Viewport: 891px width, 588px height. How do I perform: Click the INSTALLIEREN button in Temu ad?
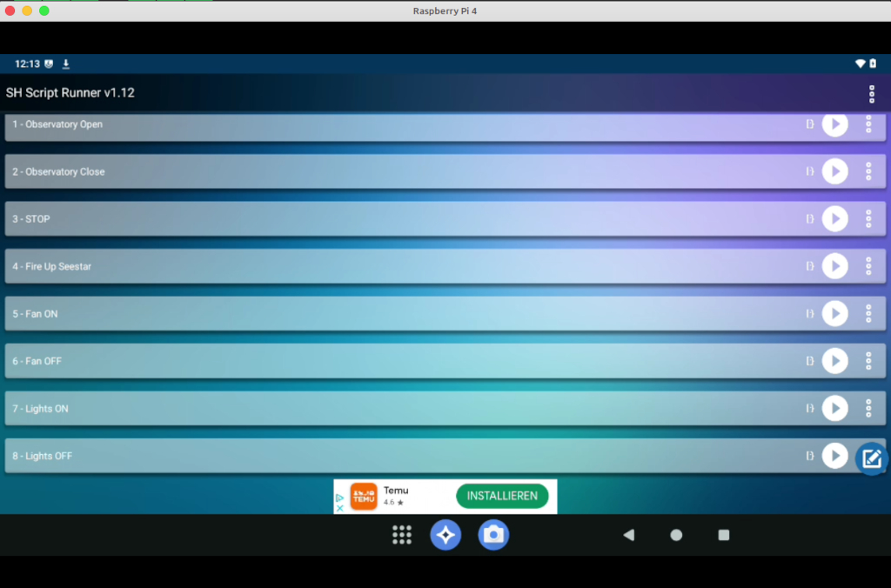tap(502, 496)
